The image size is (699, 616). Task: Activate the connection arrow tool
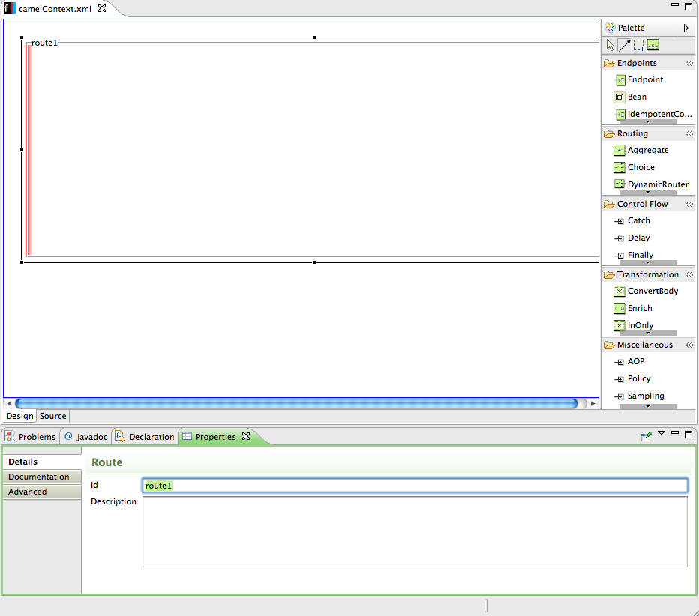[x=624, y=45]
